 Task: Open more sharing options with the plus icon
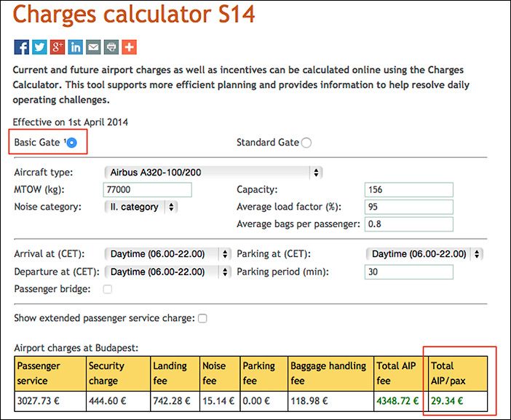(129, 47)
